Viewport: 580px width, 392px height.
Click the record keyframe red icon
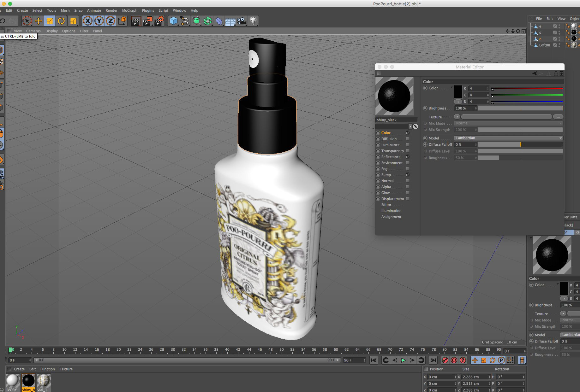pyautogui.click(x=445, y=360)
